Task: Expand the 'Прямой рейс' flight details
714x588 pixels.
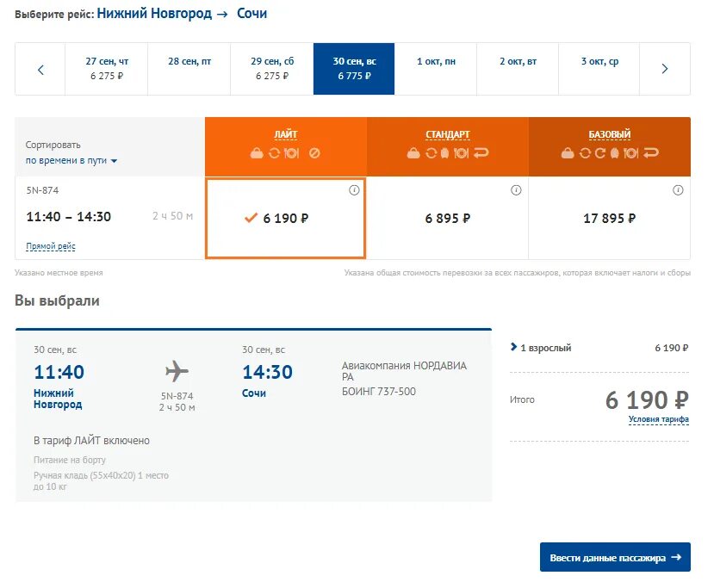Action: [x=51, y=247]
